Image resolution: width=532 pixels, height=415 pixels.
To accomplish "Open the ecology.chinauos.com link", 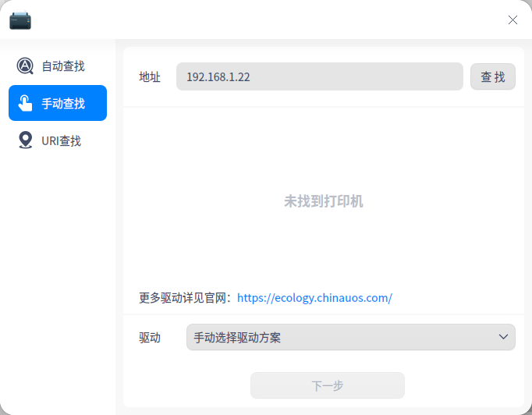I will [314, 298].
